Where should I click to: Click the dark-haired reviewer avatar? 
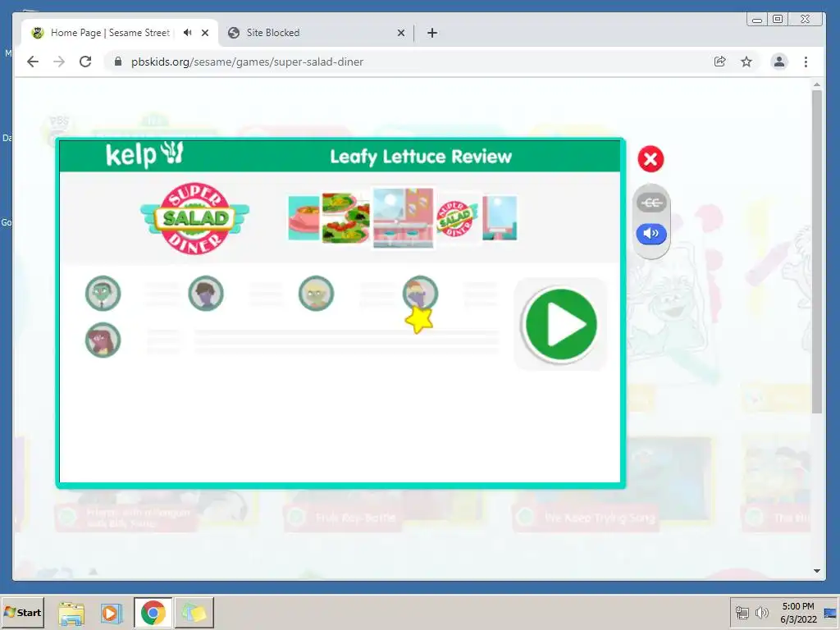click(x=206, y=293)
